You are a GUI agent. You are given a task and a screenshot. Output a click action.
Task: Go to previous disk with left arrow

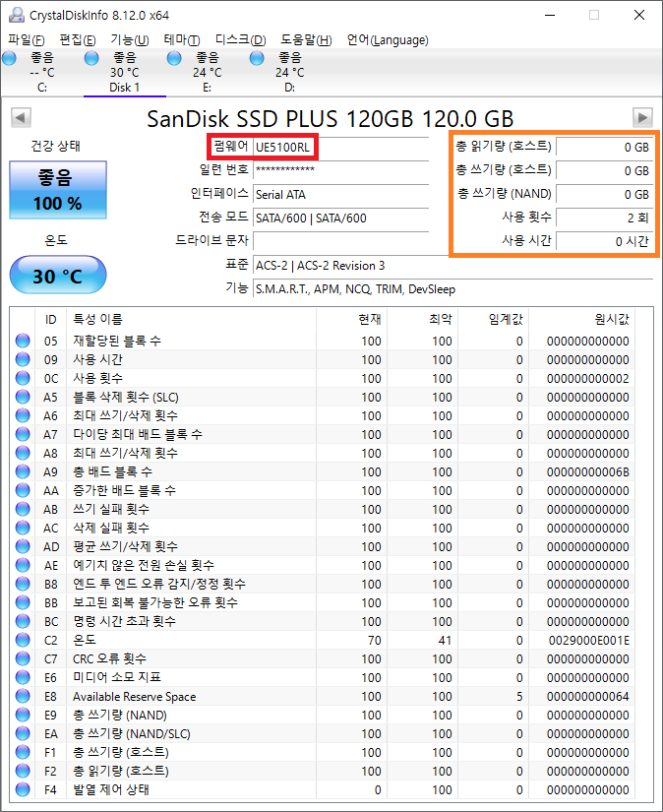point(22,117)
